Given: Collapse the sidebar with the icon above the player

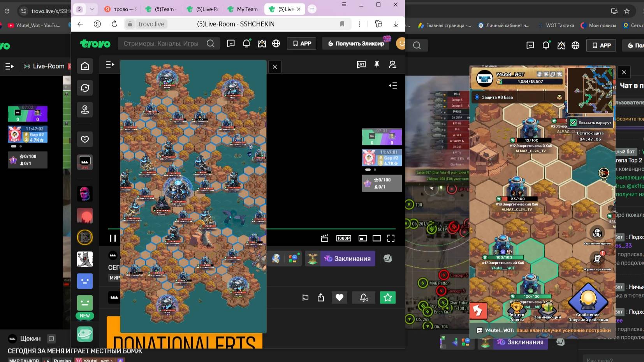Looking at the screenshot, I should 110,64.
